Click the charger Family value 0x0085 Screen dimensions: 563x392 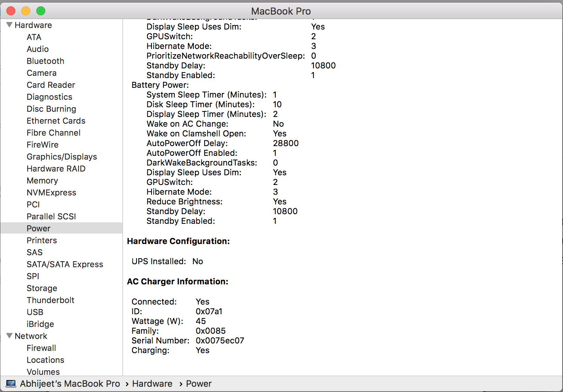tap(211, 331)
